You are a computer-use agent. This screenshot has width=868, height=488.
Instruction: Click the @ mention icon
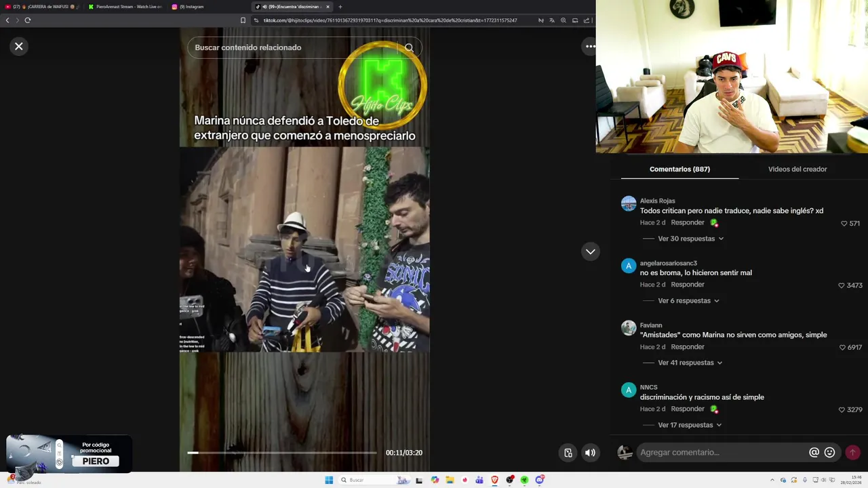[814, 452]
